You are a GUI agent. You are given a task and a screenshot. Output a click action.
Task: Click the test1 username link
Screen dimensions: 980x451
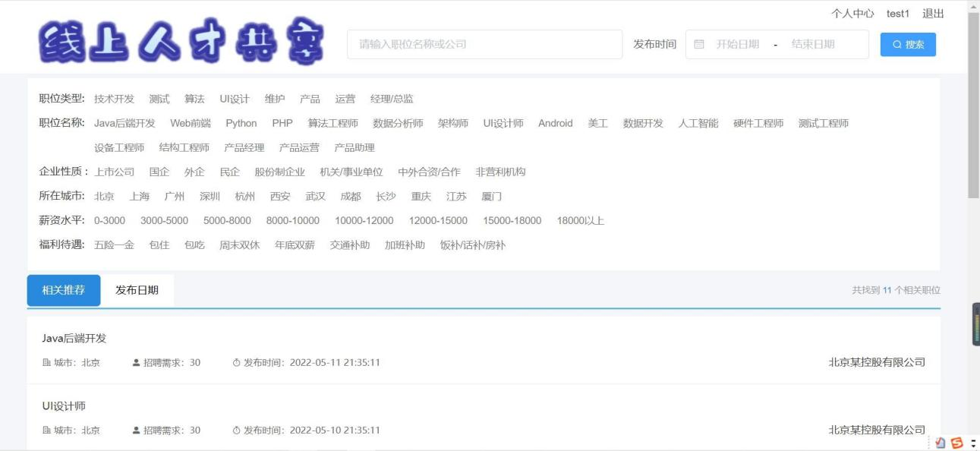click(898, 14)
